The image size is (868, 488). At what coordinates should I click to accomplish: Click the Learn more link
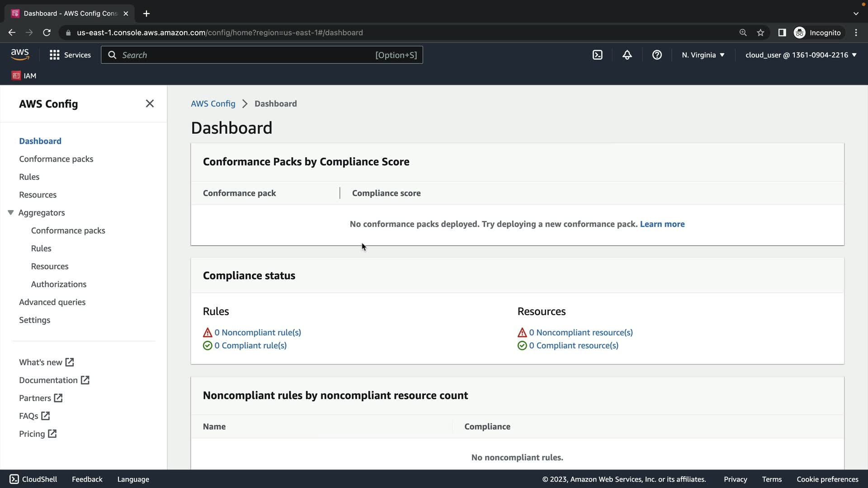click(x=662, y=224)
